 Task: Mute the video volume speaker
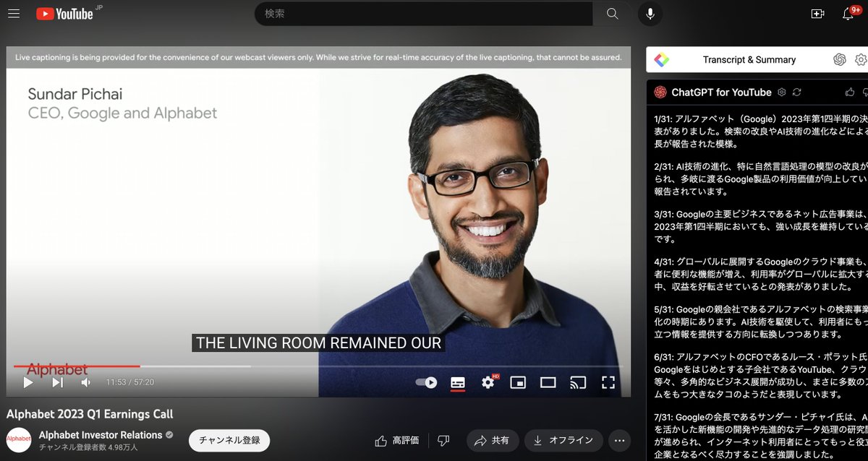coord(86,382)
